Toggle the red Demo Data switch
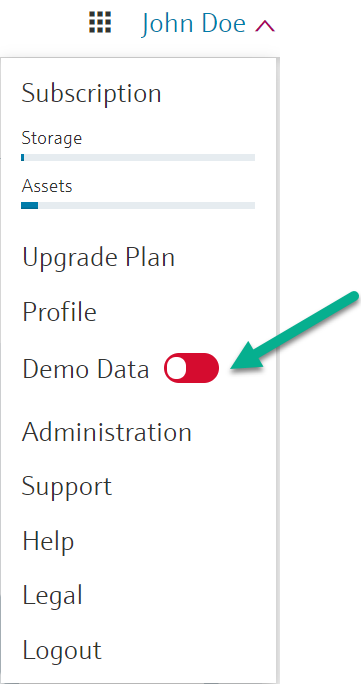 191,368
